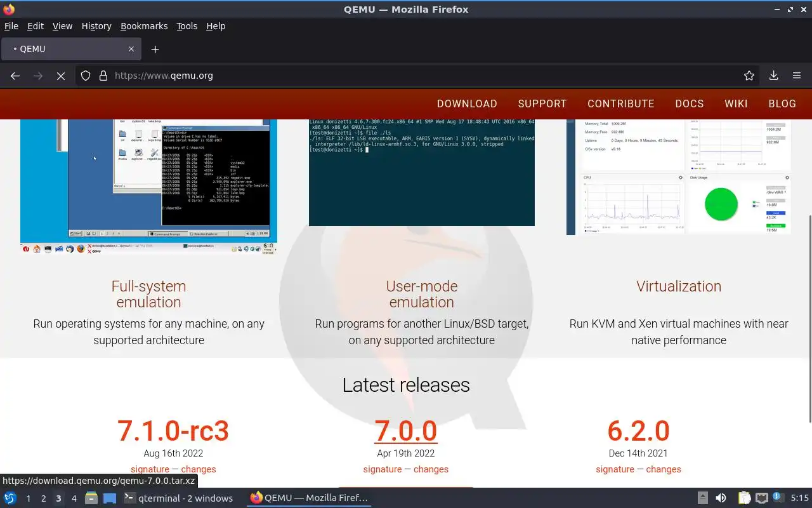Click the Virtualization dashboard screenshot

click(679, 177)
